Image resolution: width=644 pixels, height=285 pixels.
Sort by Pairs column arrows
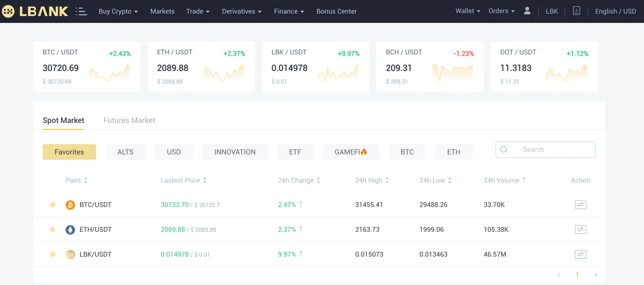pos(86,181)
